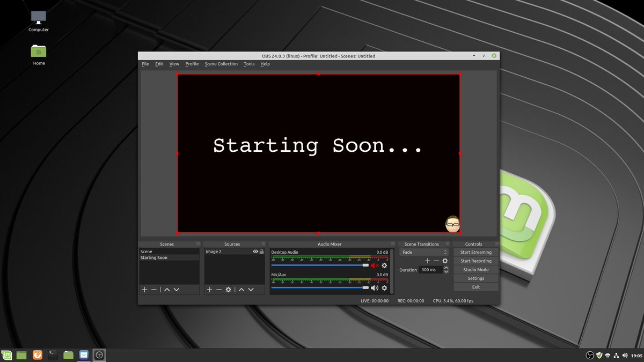Pop out the Sources dock panel

(263, 244)
